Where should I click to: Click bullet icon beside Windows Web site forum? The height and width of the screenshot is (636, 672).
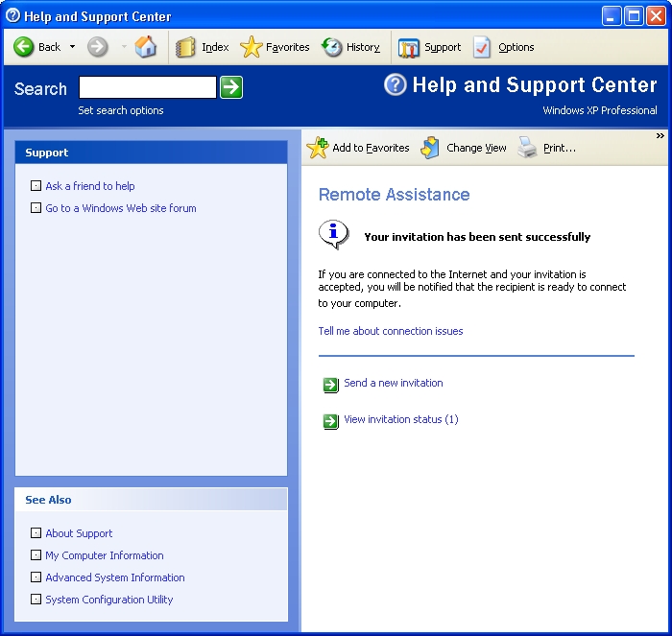point(36,208)
